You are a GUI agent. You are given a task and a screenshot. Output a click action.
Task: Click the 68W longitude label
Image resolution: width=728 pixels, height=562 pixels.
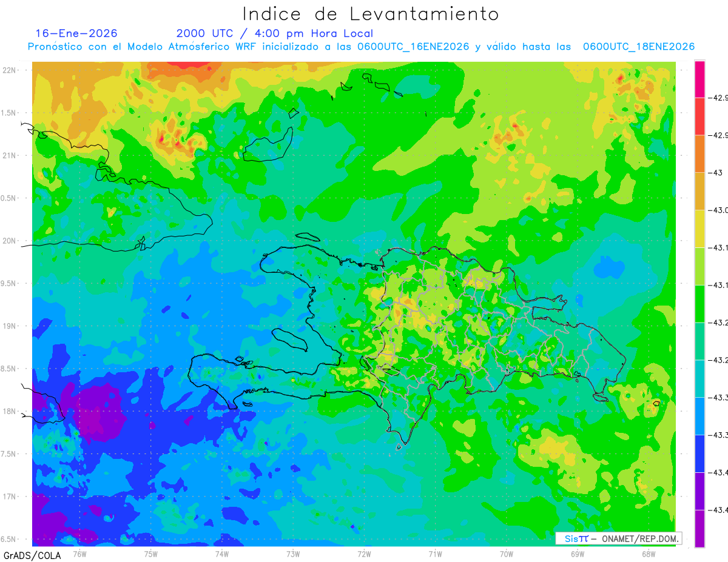coord(648,554)
